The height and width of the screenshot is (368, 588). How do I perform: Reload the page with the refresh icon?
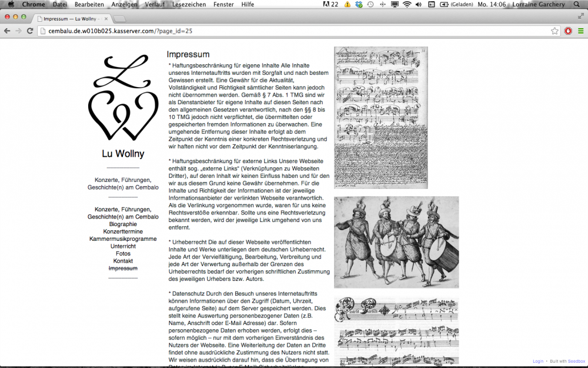[30, 31]
